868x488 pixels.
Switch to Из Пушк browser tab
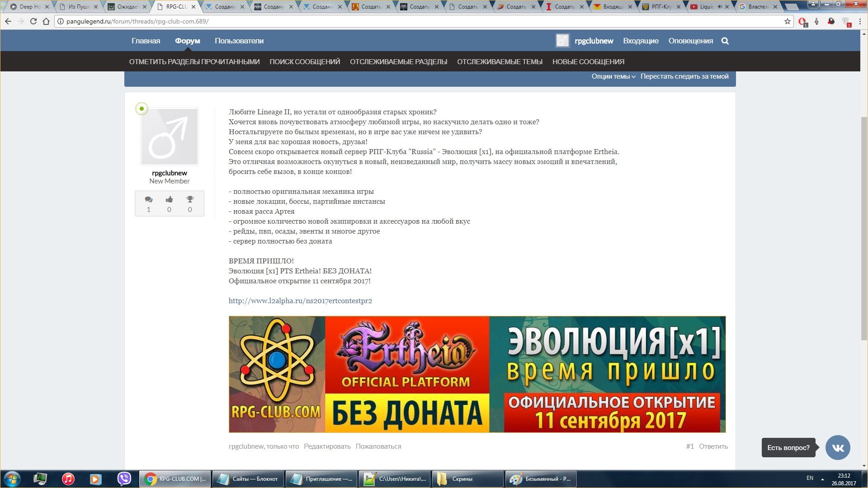(x=78, y=7)
